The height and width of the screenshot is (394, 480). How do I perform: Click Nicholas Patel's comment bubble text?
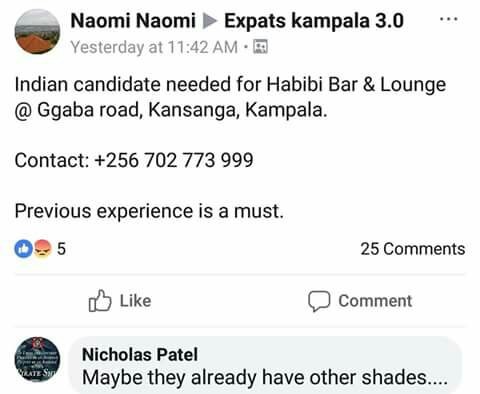pyautogui.click(x=265, y=378)
